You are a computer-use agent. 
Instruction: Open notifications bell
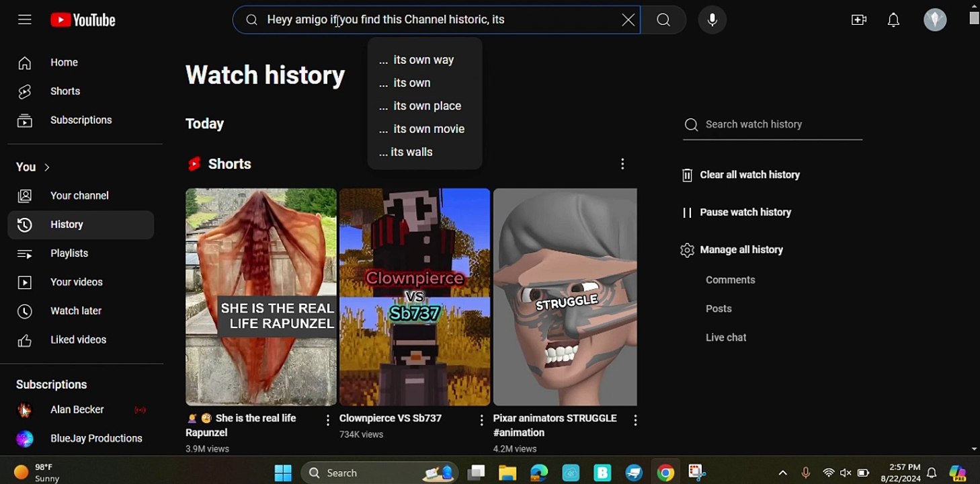coord(893,20)
